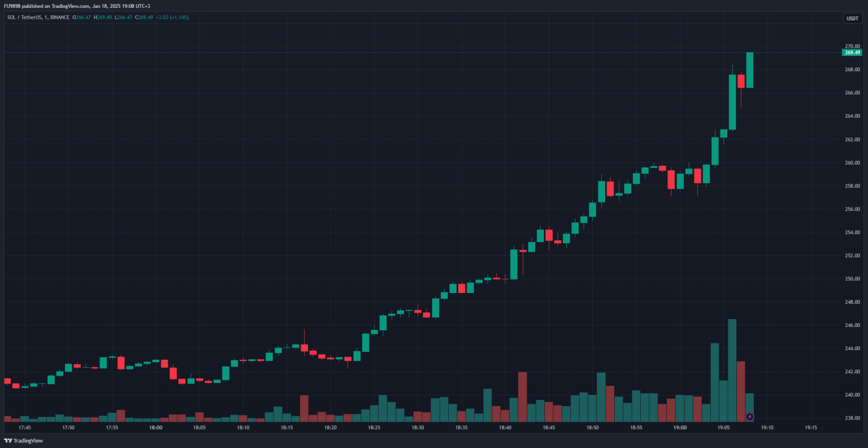Click the +3.03 (+1.14%) change value
This screenshot has height=448, width=868.
pyautogui.click(x=172, y=18)
